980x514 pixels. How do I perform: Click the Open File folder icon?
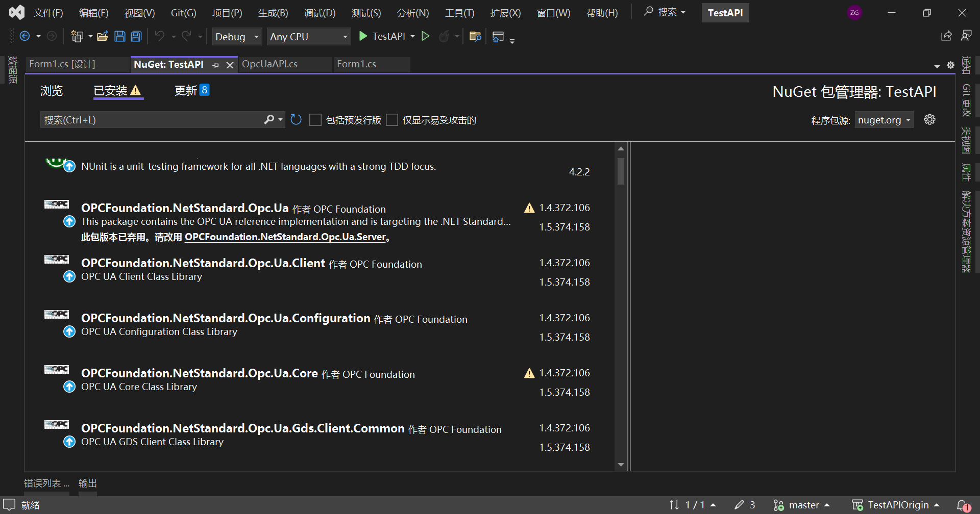point(103,36)
